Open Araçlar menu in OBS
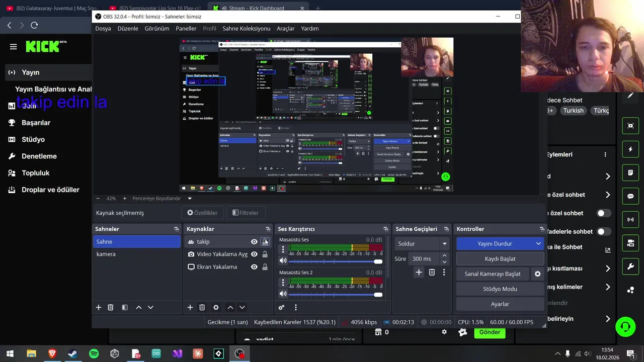Image resolution: width=644 pixels, height=362 pixels. (x=285, y=29)
